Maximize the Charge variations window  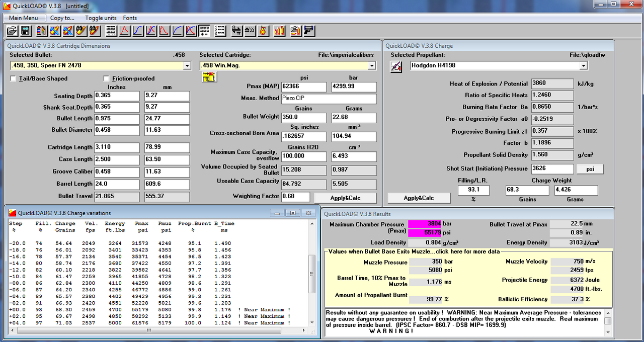pos(294,213)
